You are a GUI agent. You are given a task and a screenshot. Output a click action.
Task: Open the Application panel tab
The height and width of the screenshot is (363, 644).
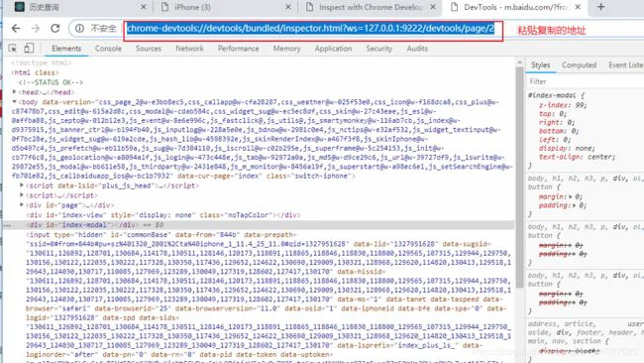click(333, 49)
